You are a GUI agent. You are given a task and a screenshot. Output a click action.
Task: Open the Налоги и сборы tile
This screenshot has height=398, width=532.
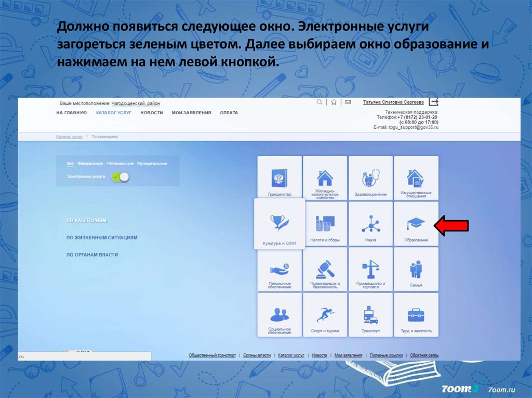click(x=325, y=224)
